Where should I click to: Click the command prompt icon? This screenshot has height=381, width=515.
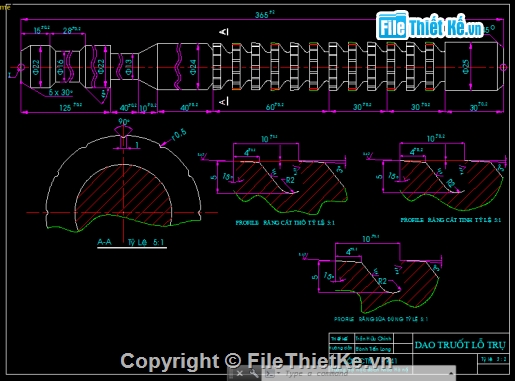coord(269,374)
